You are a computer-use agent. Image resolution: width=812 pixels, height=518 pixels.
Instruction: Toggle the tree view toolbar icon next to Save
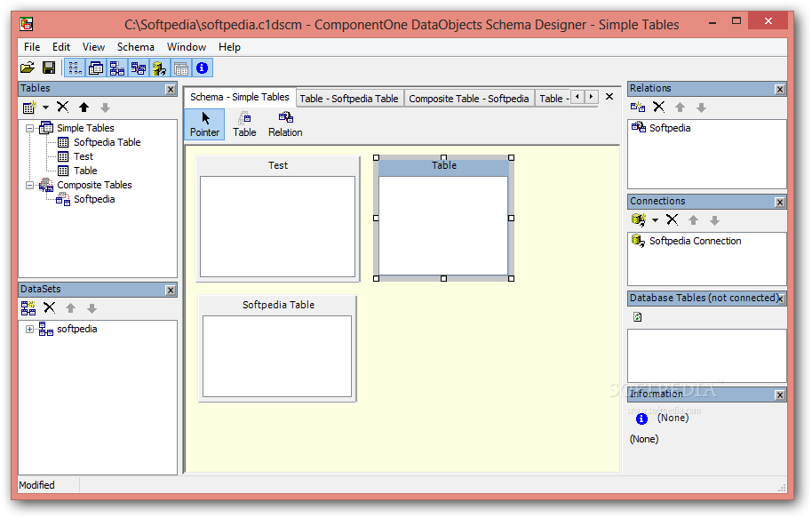click(x=75, y=68)
